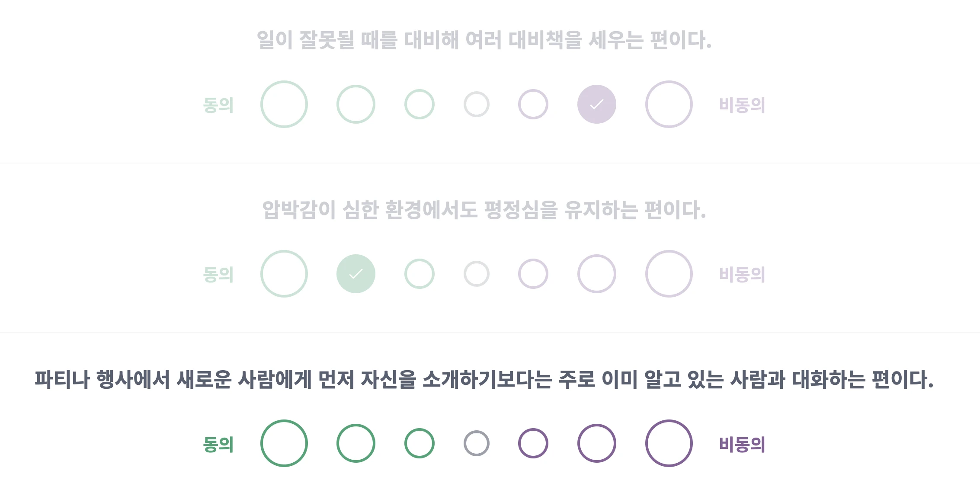Pick the neutral middle circle for the party question
980x493 pixels.
[x=476, y=443]
